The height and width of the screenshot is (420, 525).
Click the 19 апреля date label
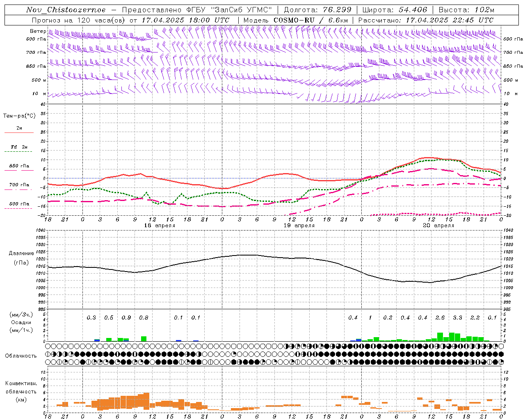(299, 226)
